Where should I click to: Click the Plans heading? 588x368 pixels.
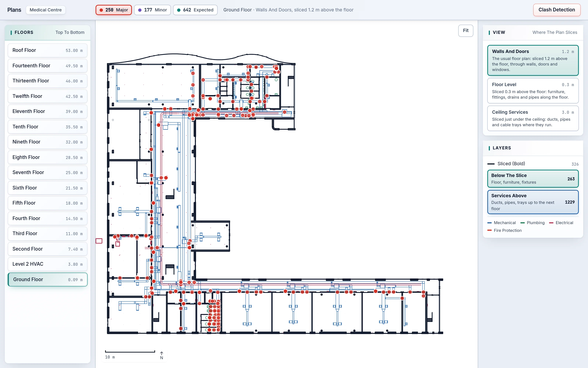point(14,10)
